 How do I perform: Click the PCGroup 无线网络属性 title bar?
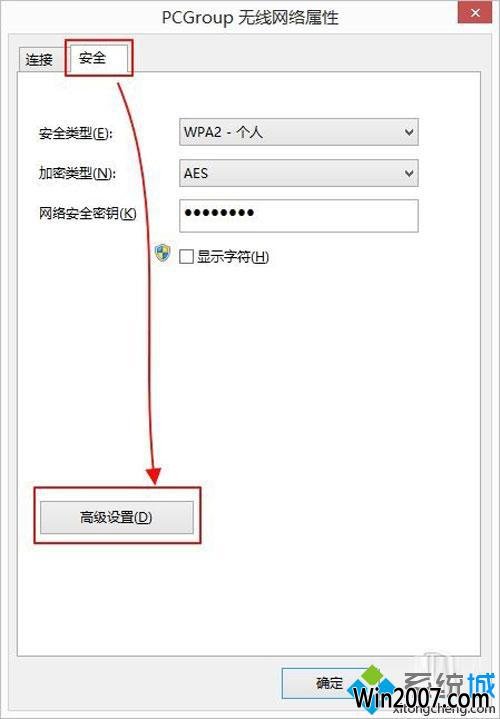click(x=250, y=17)
